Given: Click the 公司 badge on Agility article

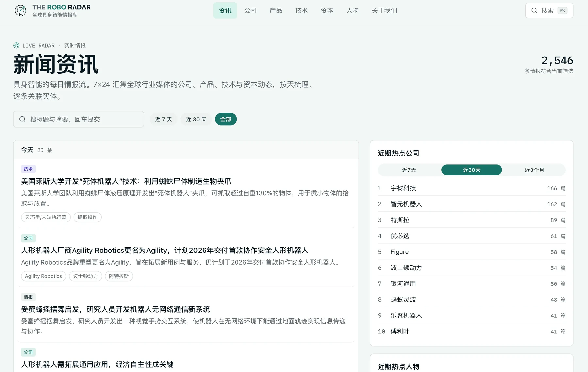Looking at the screenshot, I should click(x=28, y=238).
